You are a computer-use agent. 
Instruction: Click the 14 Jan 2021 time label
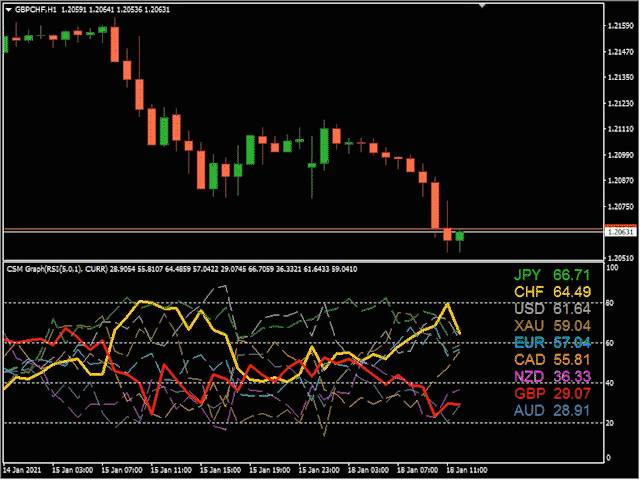pos(22,470)
